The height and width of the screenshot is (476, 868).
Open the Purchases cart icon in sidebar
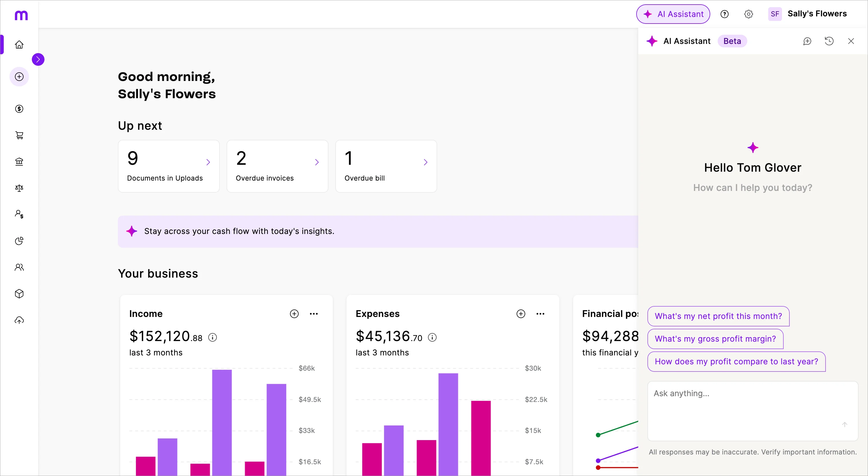pos(19,135)
